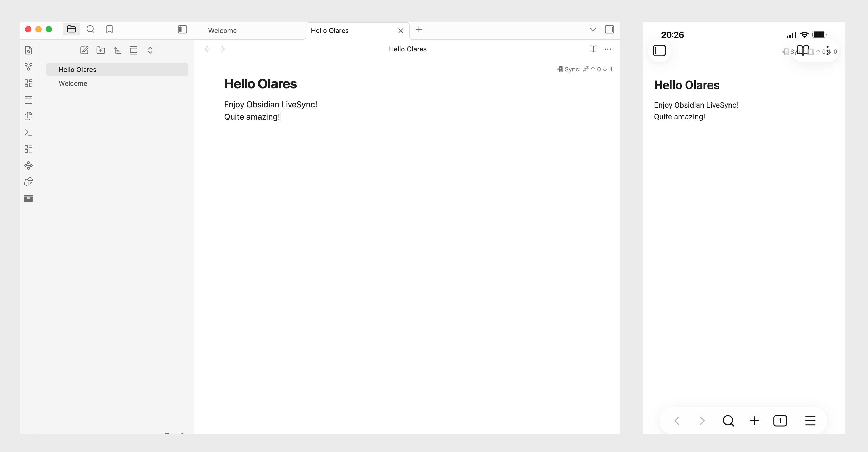Open the command palette ribbon icon

29,133
